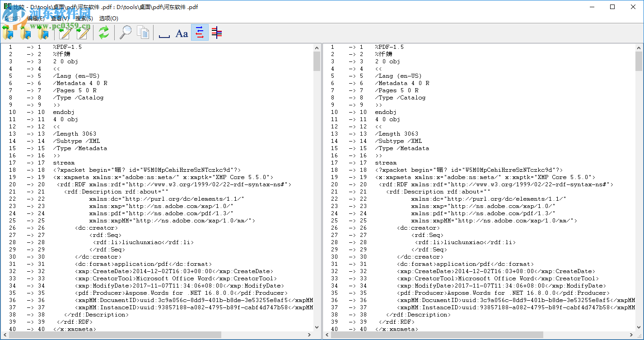Click the right pane vertical scrollbar thumb
Image resolution: width=644 pixels, height=340 pixels.
click(x=639, y=61)
